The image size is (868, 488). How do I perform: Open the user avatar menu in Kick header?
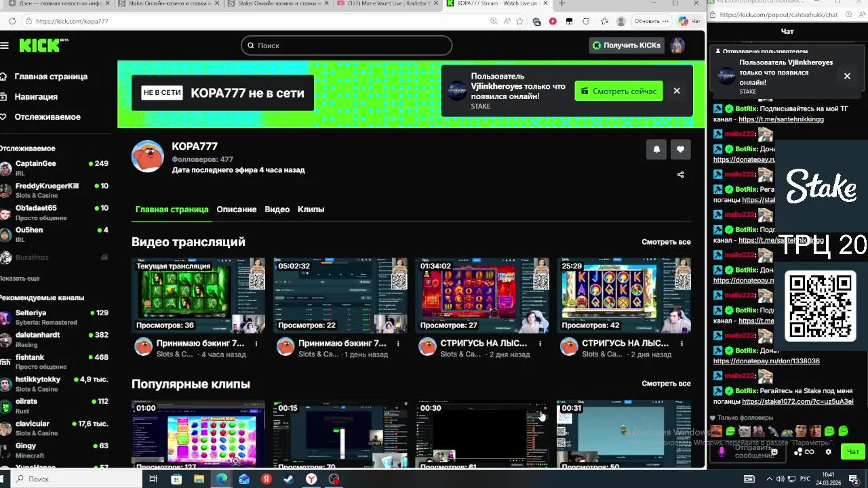677,45
